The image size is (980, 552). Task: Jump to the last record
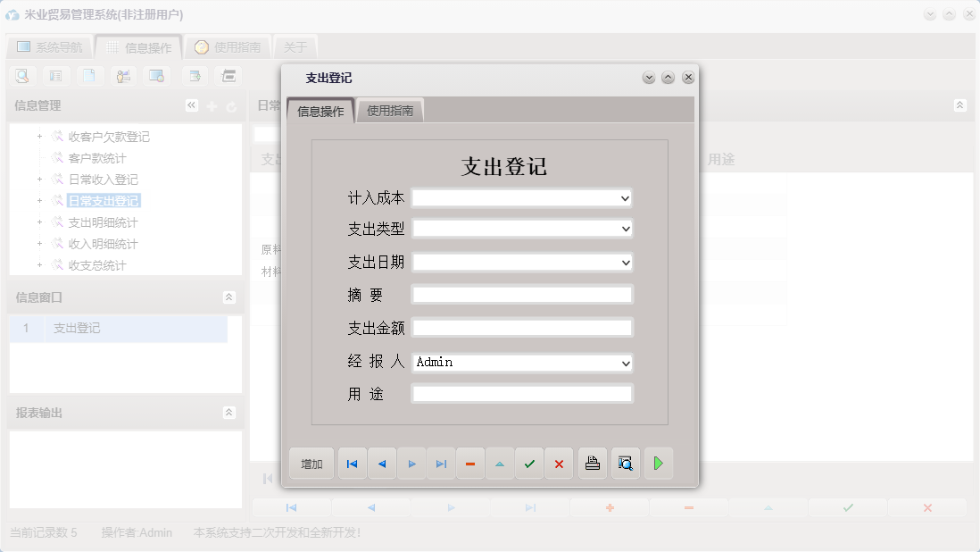440,463
